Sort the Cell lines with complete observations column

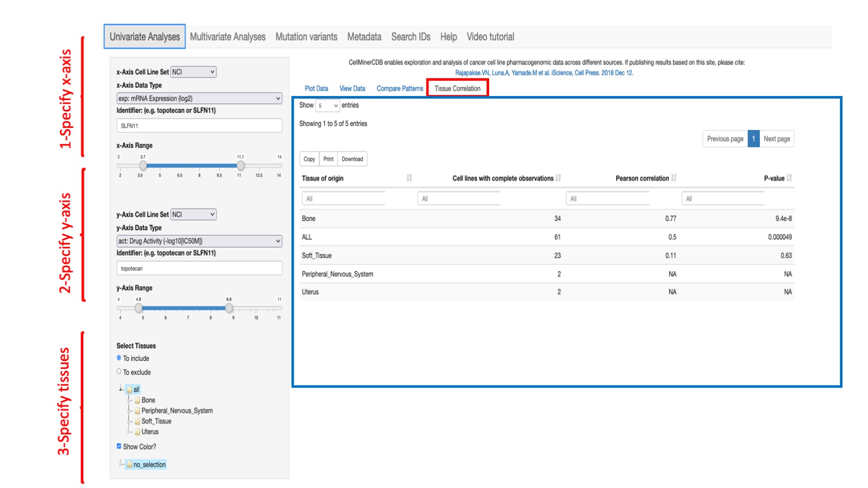tap(558, 178)
